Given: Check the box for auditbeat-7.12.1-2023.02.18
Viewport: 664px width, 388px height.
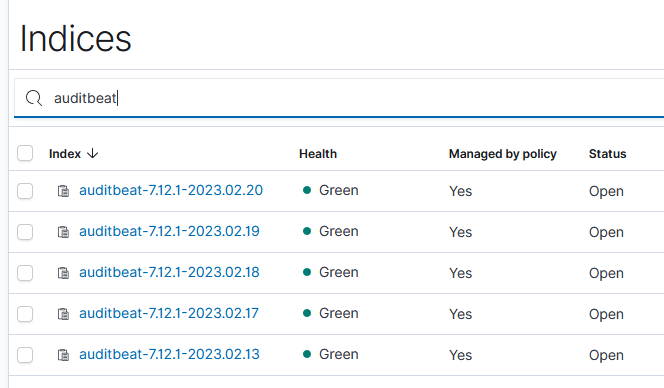Looking at the screenshot, I should [x=25, y=273].
